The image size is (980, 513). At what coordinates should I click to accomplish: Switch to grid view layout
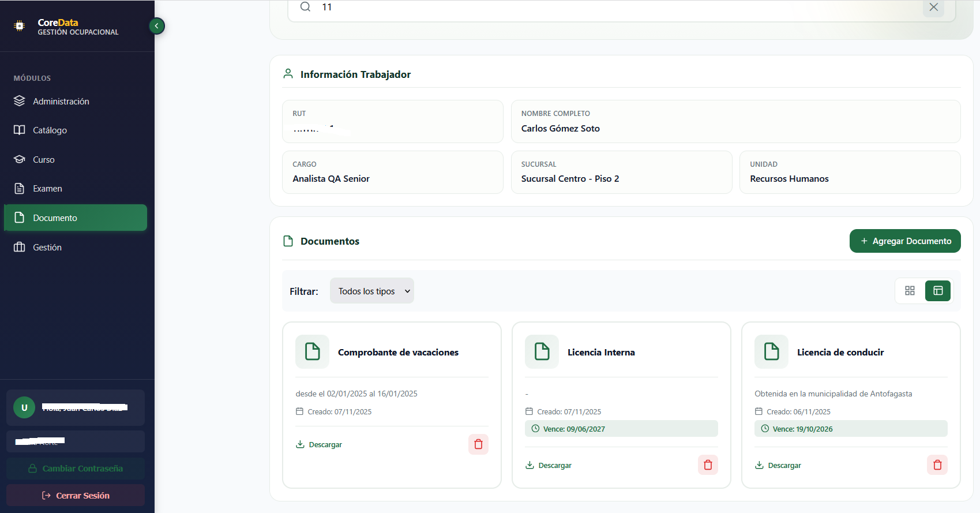pos(910,291)
